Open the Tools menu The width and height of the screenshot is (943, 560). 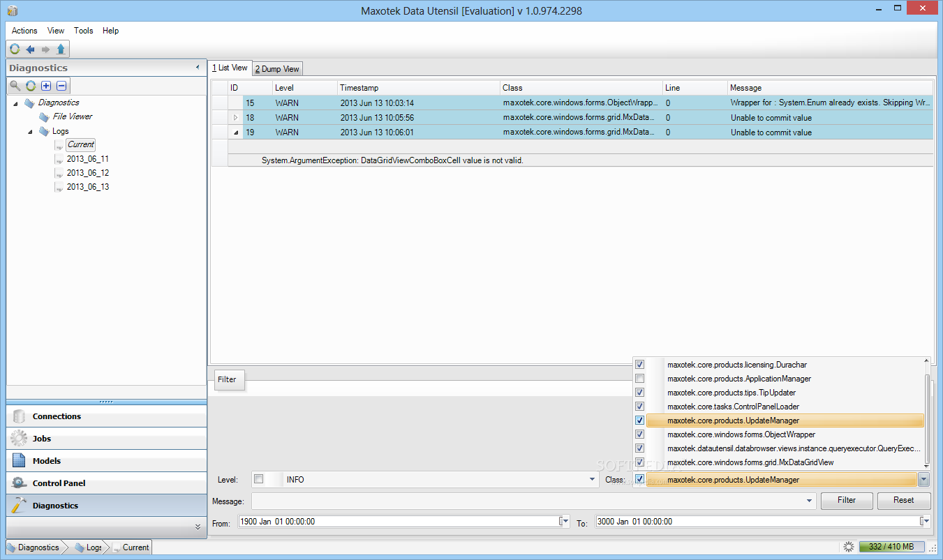[84, 31]
